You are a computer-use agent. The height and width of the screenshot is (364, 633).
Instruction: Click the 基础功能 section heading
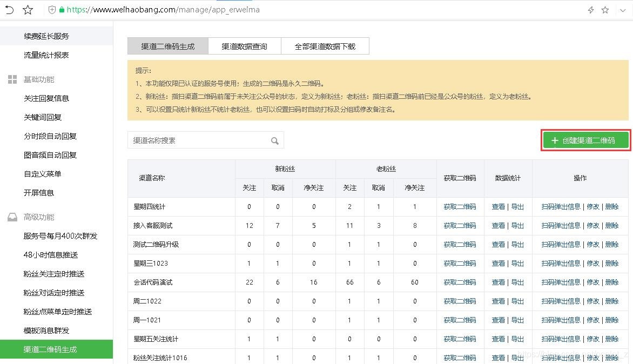(39, 79)
